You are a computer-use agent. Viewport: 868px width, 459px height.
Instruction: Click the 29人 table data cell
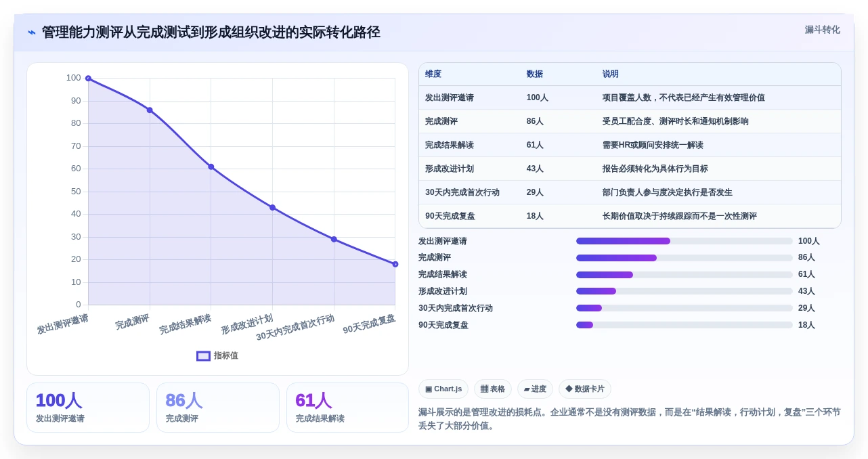pos(535,192)
